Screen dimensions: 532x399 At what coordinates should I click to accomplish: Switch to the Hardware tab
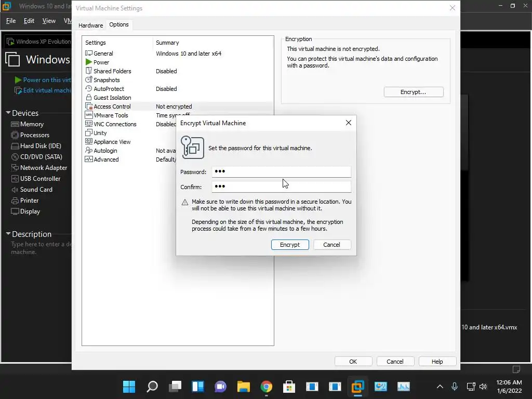coord(90,25)
